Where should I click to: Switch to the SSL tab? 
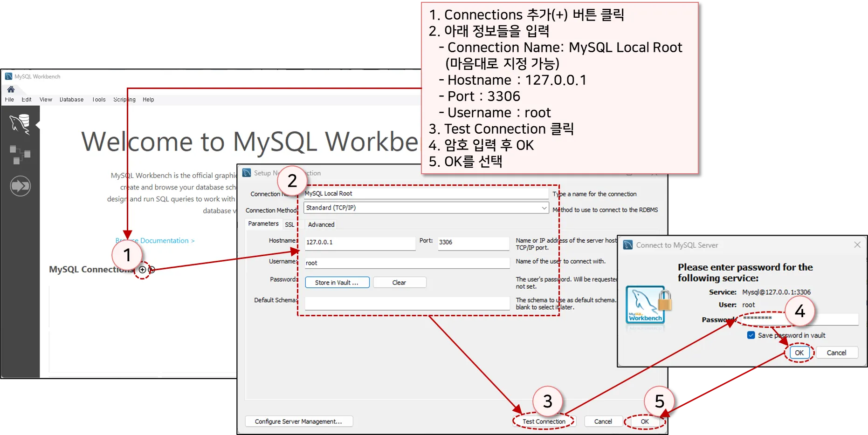tap(289, 224)
